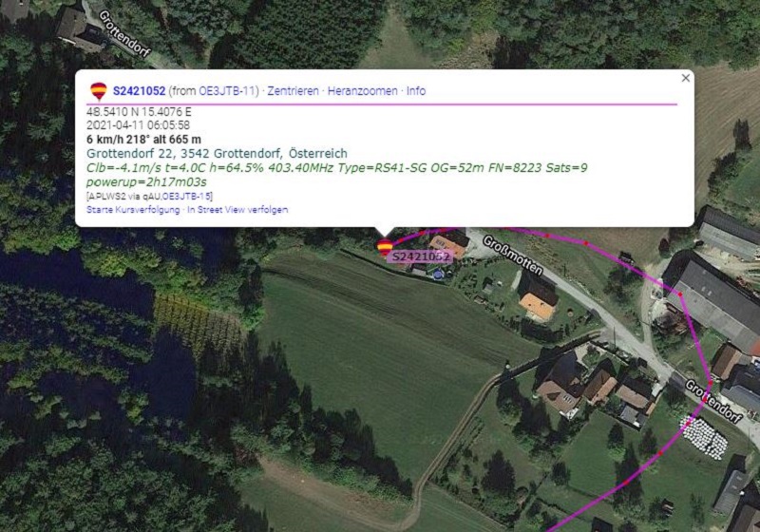Select the red track point on the barn roof

pyautogui.click(x=679, y=294)
